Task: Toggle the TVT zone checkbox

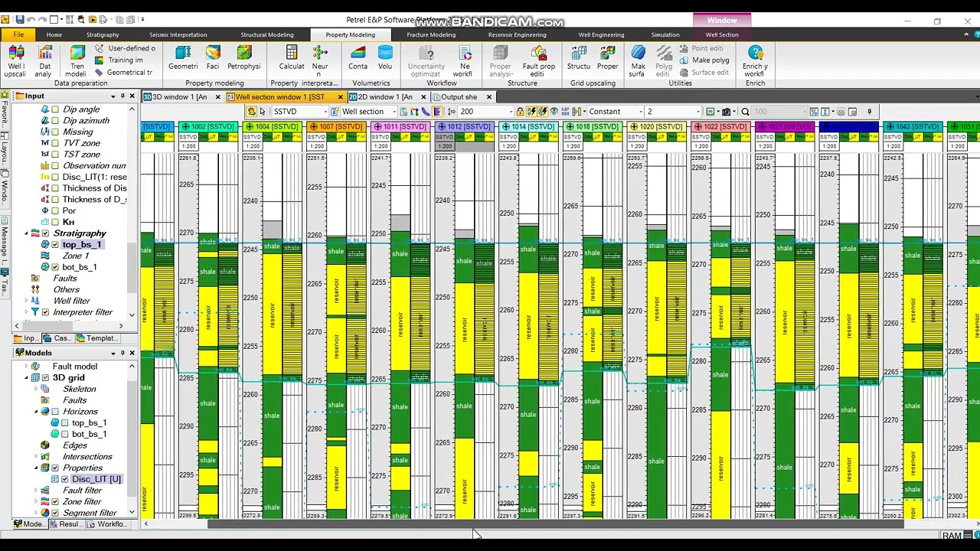Action: pos(55,143)
